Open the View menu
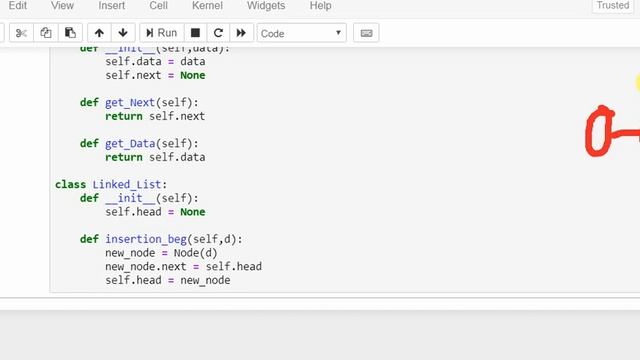This screenshot has width=640, height=360. click(x=62, y=6)
